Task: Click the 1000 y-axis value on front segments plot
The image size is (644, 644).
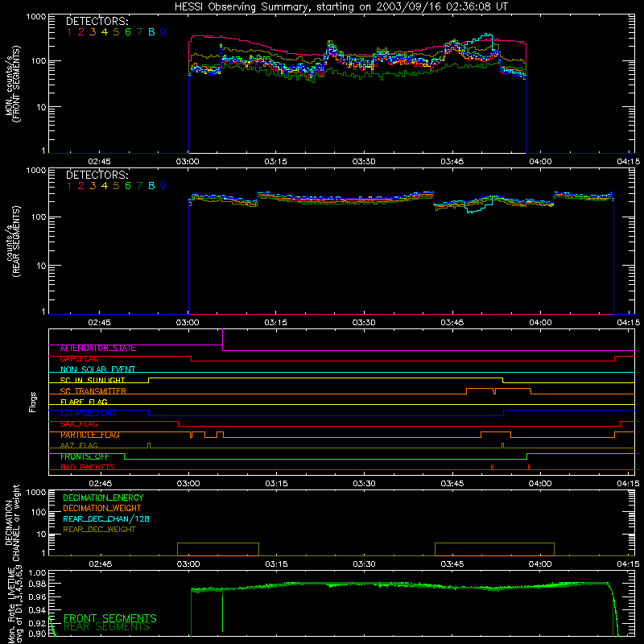Action: coord(35,17)
